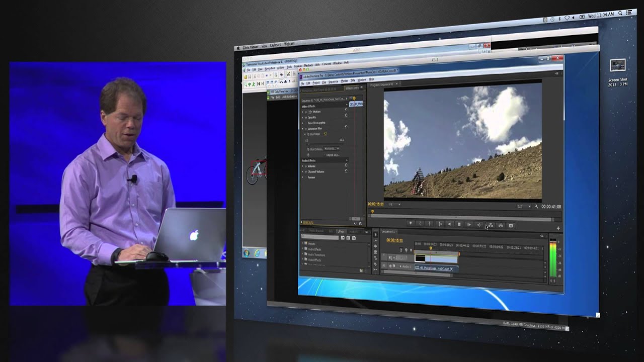Expand the Channel Volume effect

click(302, 171)
